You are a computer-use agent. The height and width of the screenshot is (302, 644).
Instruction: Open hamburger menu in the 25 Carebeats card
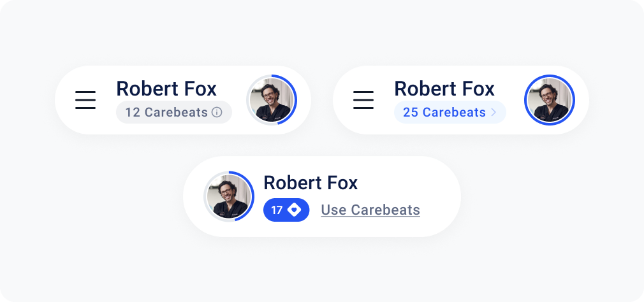[363, 100]
